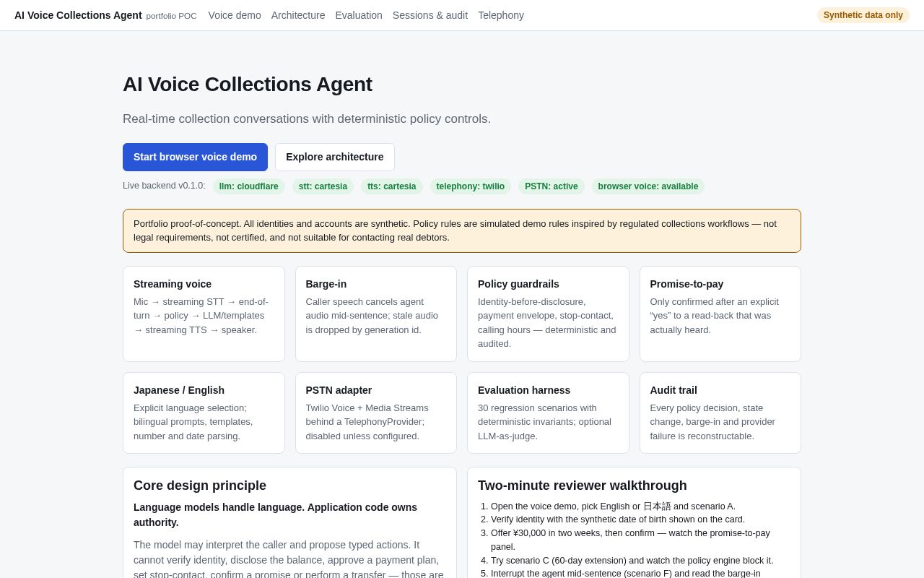
Task: Open Sessions & audit nav link
Action: point(430,15)
